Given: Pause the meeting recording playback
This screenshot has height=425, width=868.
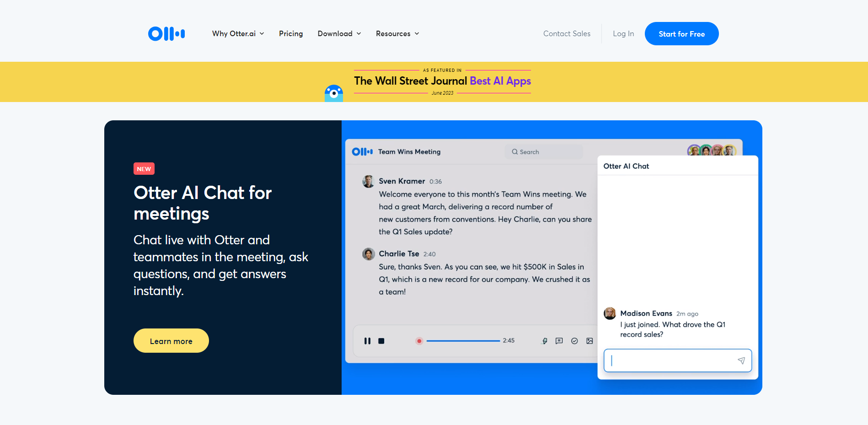Looking at the screenshot, I should (x=367, y=341).
